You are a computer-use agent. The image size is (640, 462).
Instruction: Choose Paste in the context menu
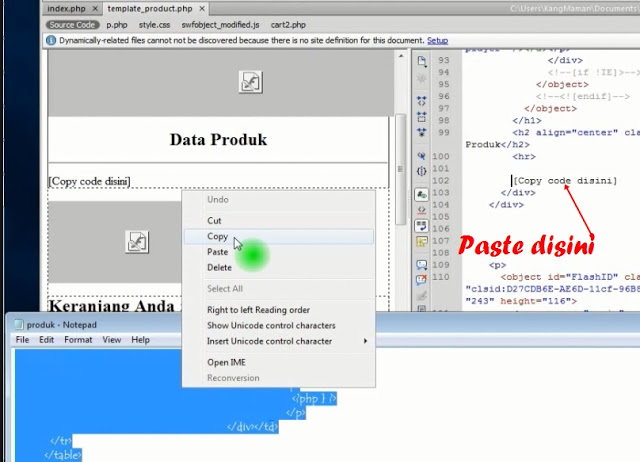click(x=279, y=252)
